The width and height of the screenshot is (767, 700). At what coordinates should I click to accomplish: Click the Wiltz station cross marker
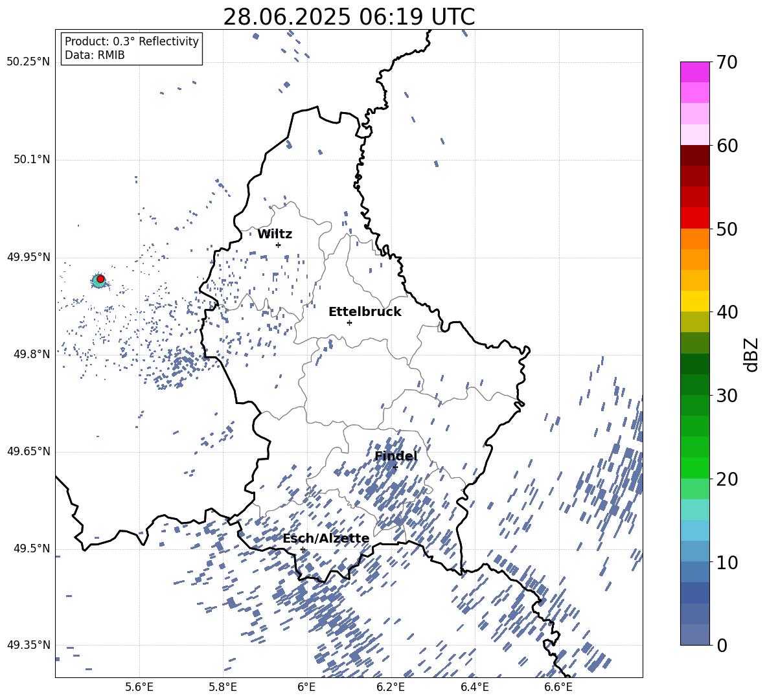click(x=278, y=245)
